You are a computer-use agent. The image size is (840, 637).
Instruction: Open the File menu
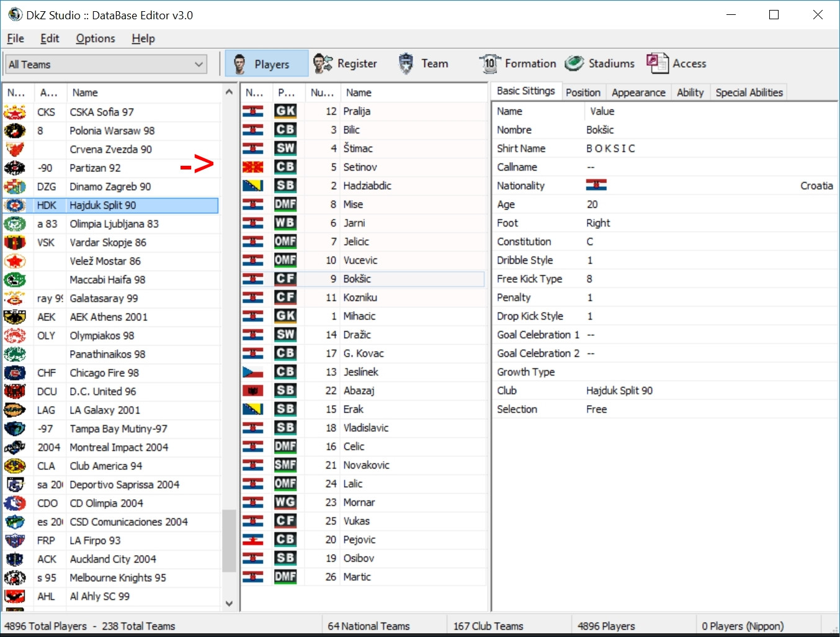tap(16, 38)
